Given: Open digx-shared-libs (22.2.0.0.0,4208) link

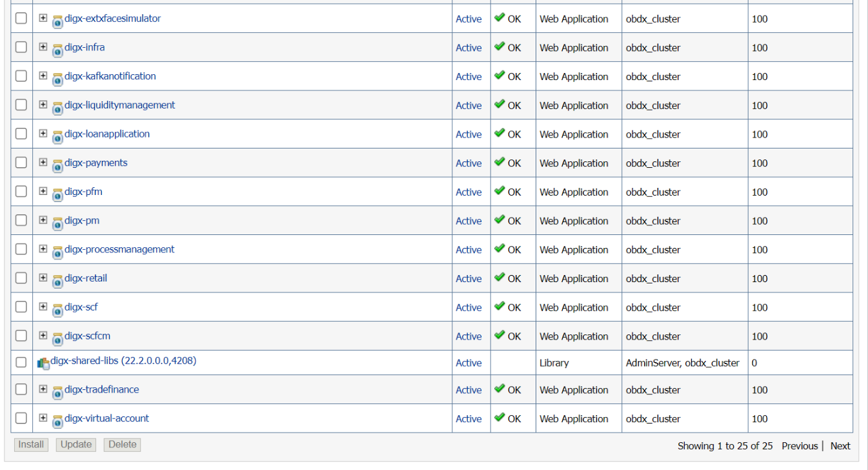Looking at the screenshot, I should (x=123, y=361).
